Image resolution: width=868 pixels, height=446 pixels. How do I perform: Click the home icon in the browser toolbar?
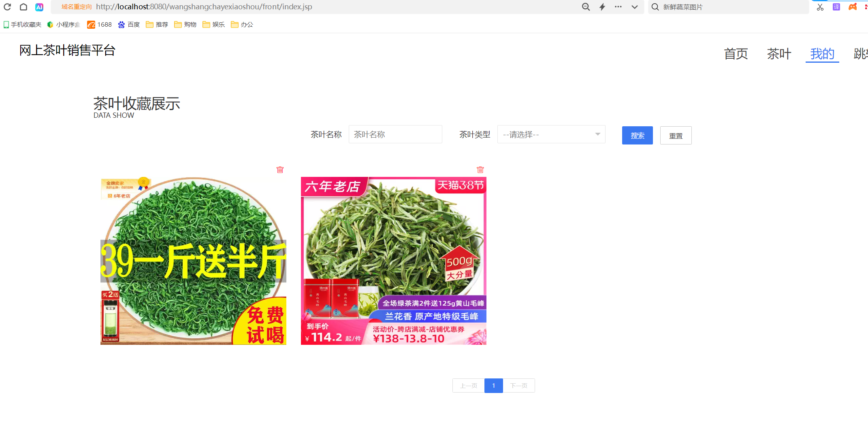(23, 7)
